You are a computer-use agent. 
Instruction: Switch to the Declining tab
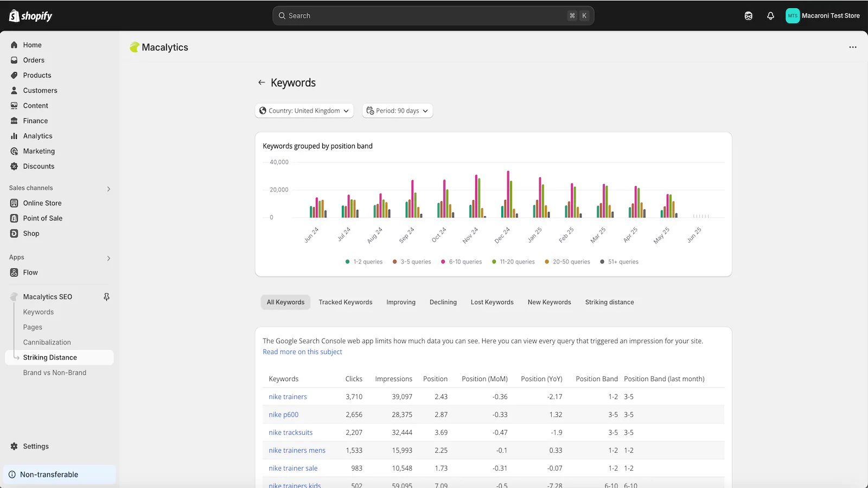click(443, 302)
